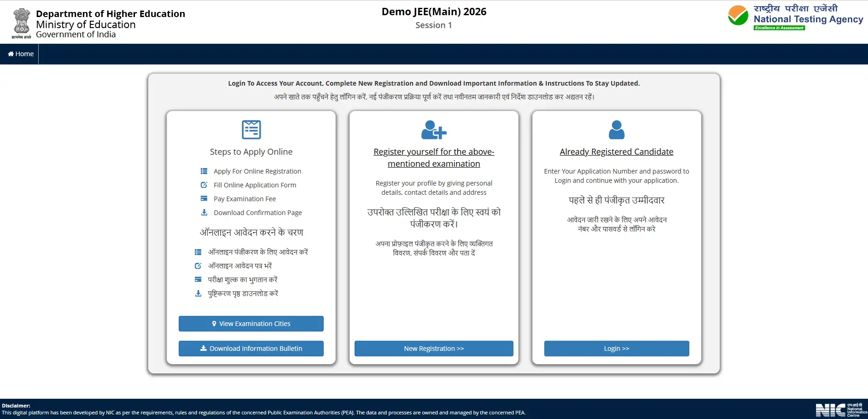Click 'Fill Online Application Form' text
Screen dimensions: 868x419
[x=255, y=185]
